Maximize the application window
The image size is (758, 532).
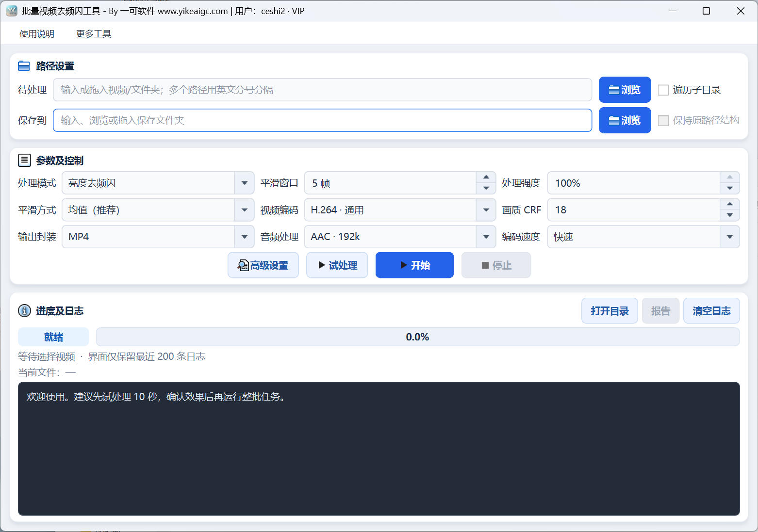[707, 11]
